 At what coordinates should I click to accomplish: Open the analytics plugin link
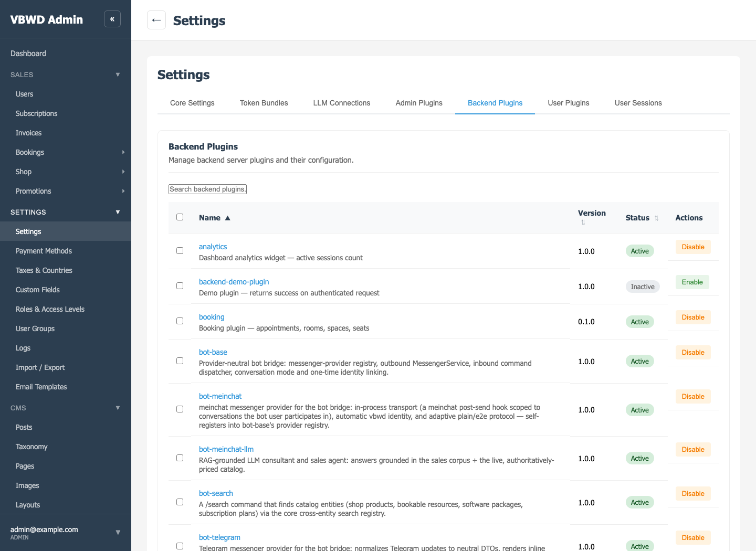213,247
